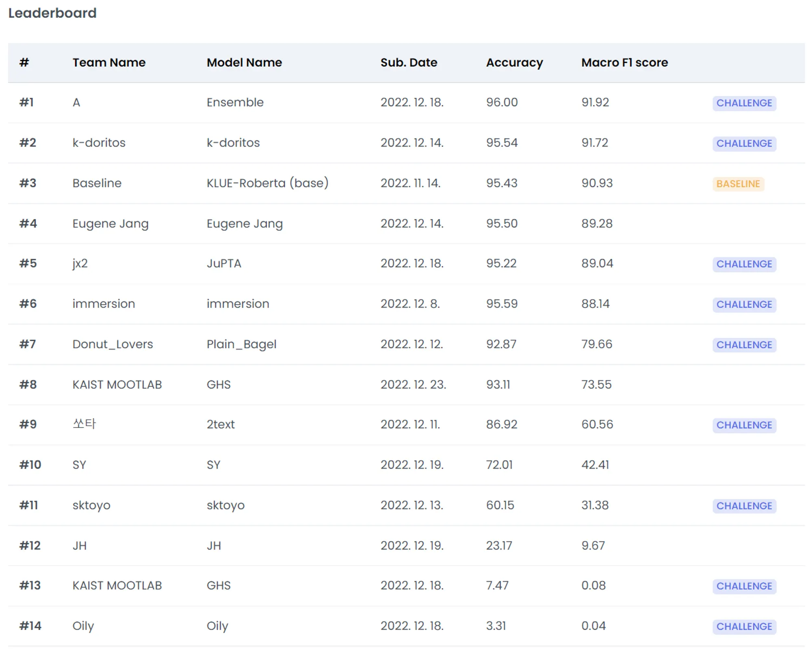
Task: Click the 2text model name
Action: [220, 425]
